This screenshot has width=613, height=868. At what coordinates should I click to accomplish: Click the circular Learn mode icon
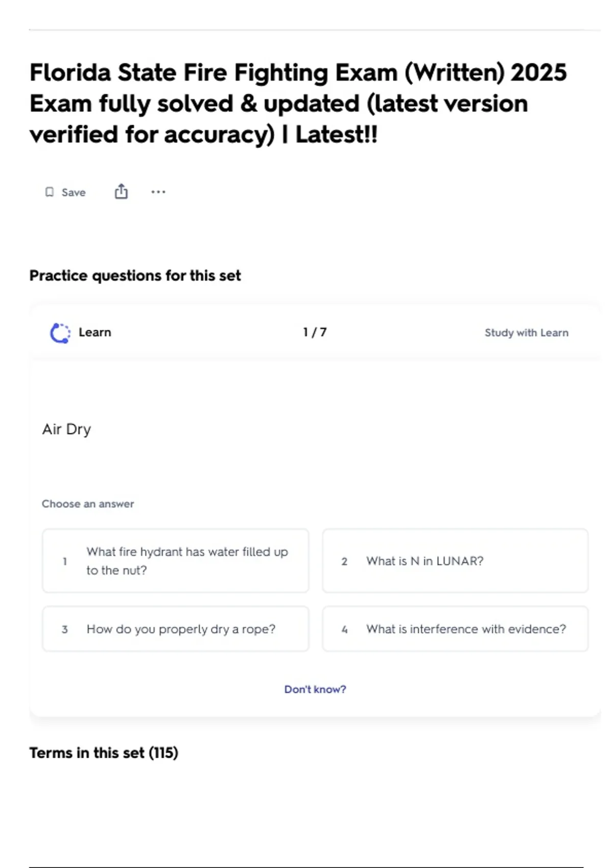click(x=60, y=333)
